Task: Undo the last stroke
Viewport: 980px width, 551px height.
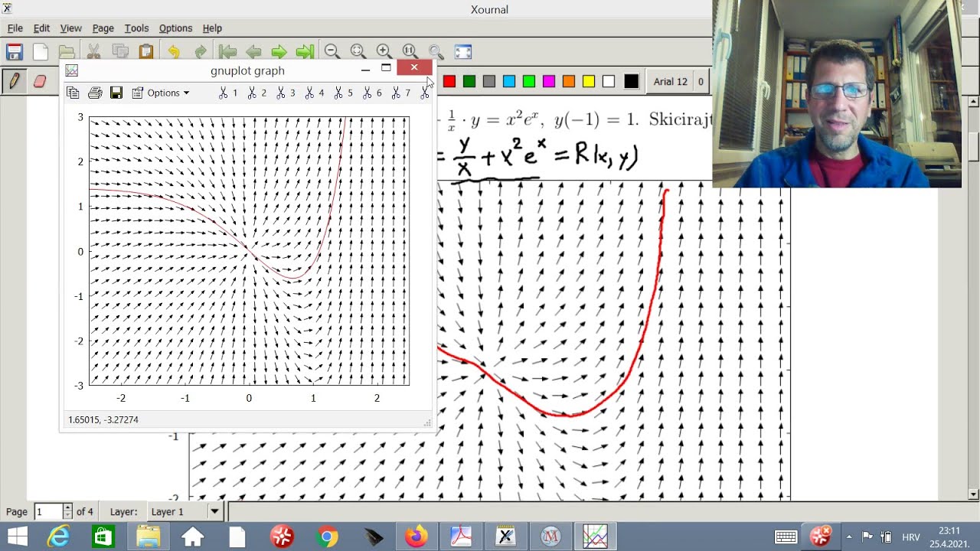Action: [x=174, y=52]
